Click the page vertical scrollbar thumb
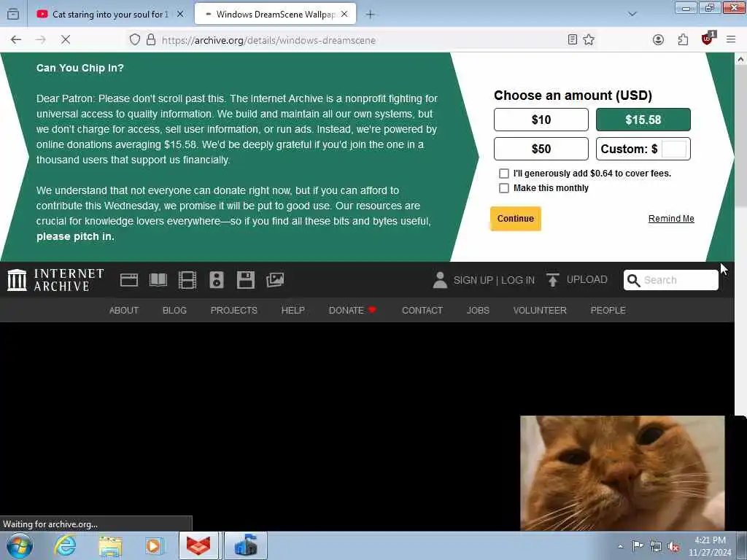 click(x=741, y=138)
